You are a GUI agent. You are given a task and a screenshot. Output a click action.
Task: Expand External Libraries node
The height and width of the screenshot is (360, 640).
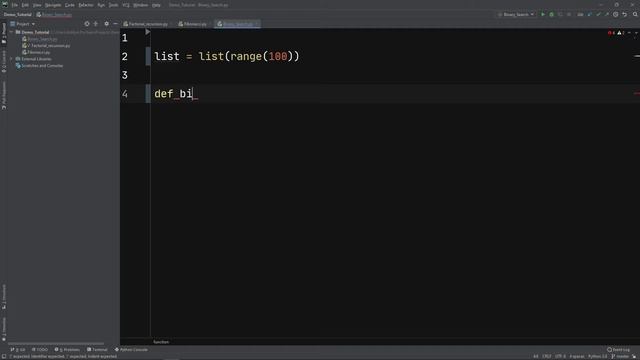11,59
